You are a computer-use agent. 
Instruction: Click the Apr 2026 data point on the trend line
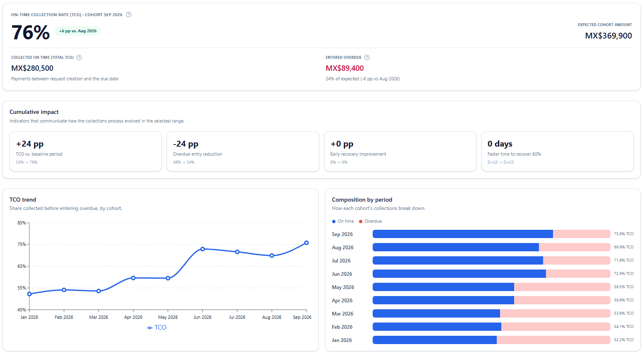[133, 278]
